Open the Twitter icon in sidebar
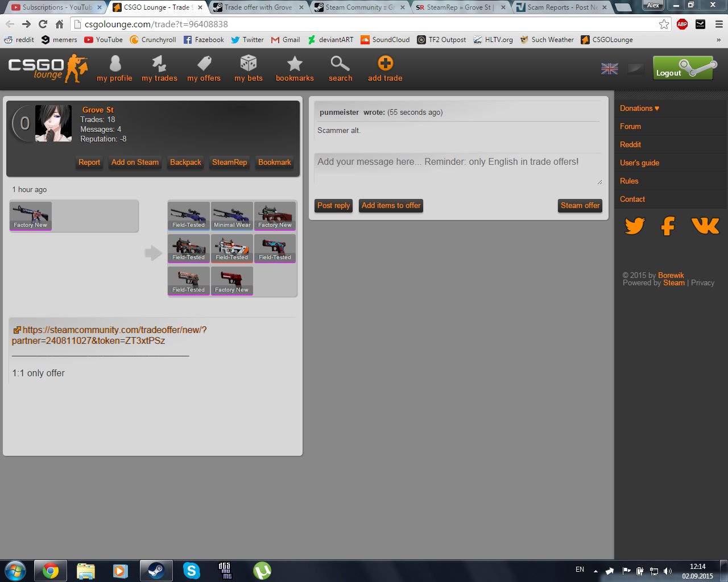This screenshot has width=728, height=582. (x=635, y=226)
